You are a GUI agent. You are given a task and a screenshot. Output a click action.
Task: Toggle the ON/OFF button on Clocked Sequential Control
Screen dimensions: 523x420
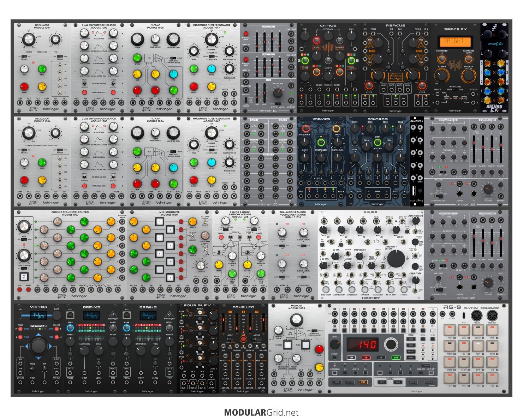[24, 276]
